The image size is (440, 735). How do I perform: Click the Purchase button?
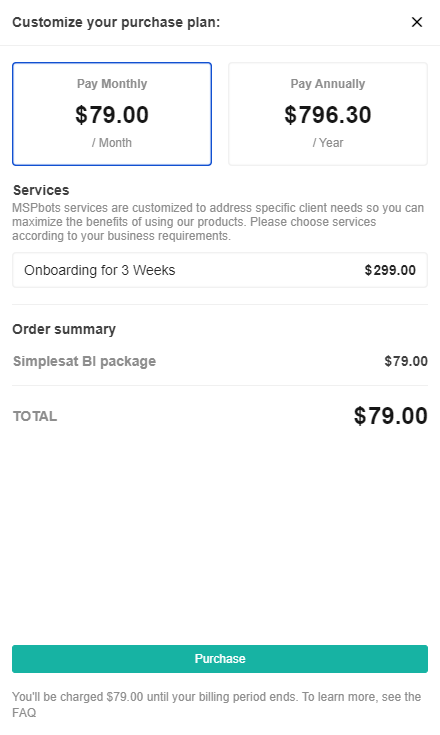click(x=220, y=659)
